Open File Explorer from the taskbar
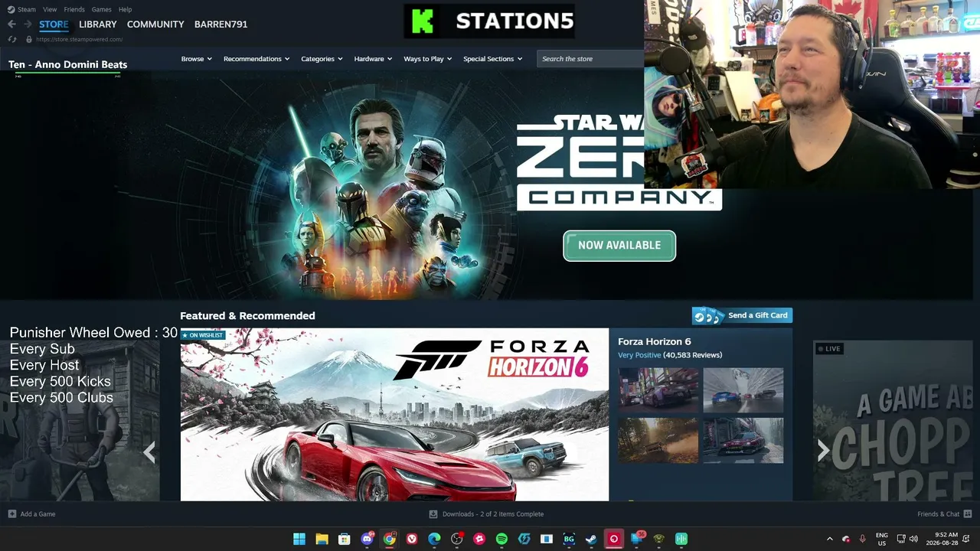Viewport: 980px width, 551px height. pos(322,539)
